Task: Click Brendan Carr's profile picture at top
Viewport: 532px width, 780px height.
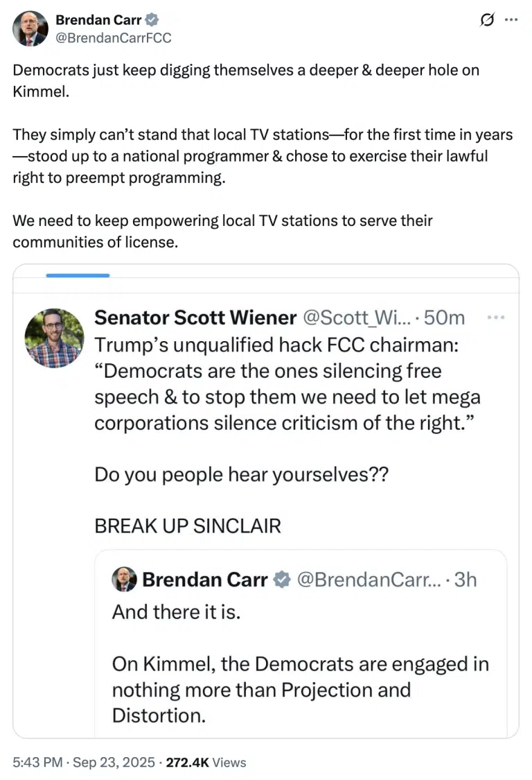Action: pos(30,29)
